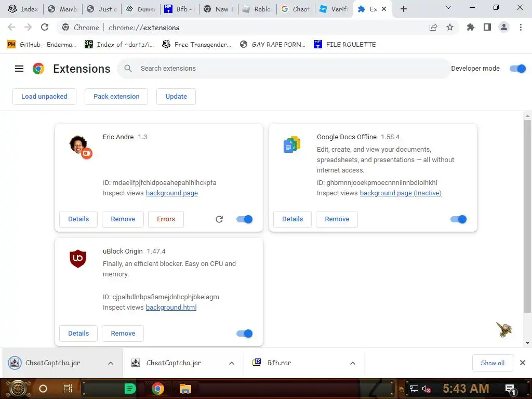Open the notification center icon

click(511, 389)
